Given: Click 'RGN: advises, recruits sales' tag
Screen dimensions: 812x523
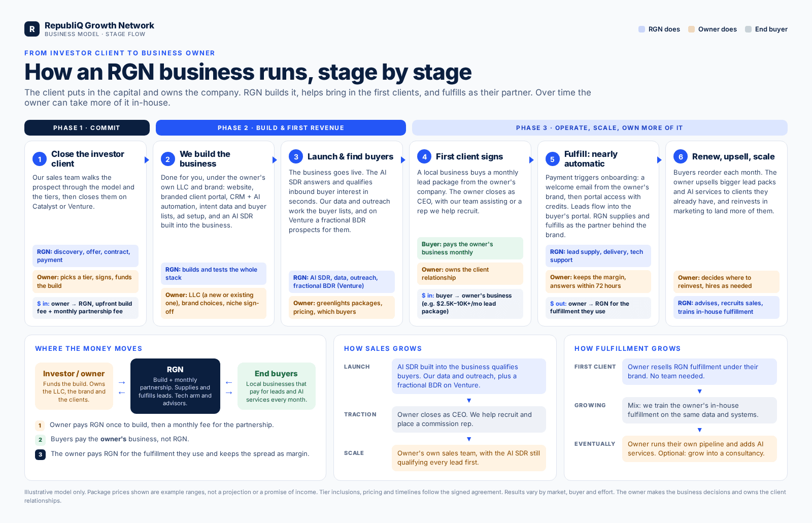Looking at the screenshot, I should 726,307.
